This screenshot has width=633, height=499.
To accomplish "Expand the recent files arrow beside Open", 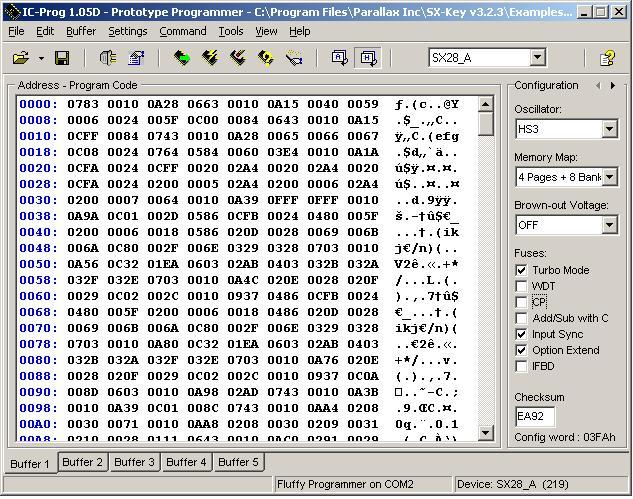I will pos(41,59).
